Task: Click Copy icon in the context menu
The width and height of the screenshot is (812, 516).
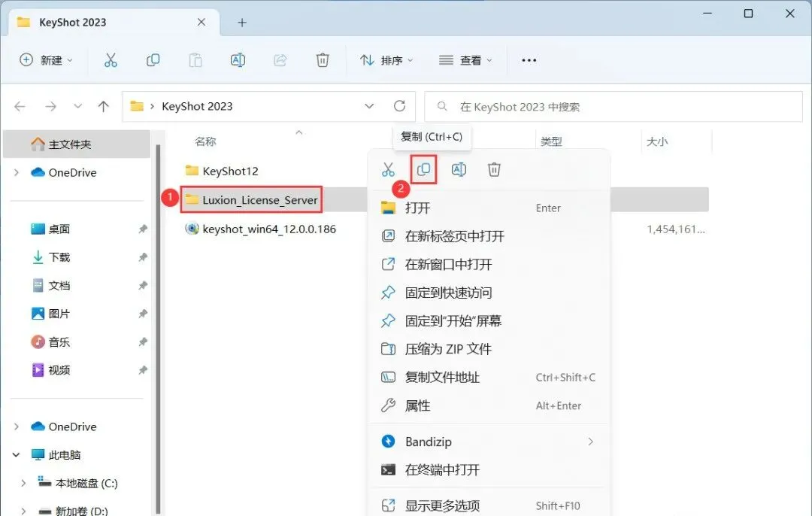Action: [x=423, y=169]
